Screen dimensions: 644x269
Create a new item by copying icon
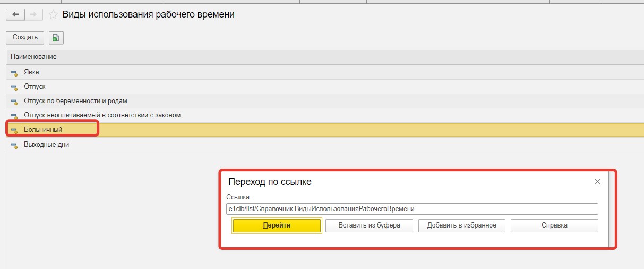tap(56, 37)
